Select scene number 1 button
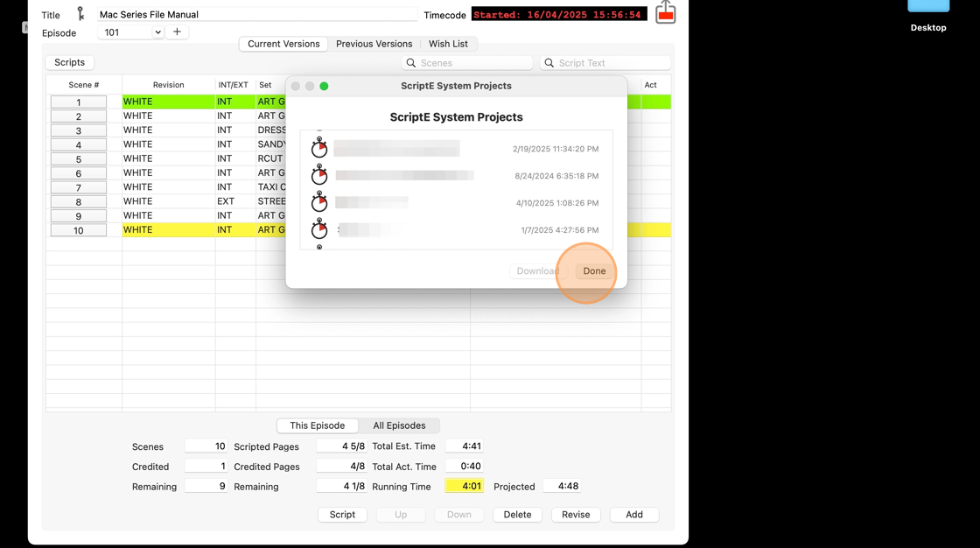The height and width of the screenshot is (548, 980). click(x=78, y=102)
